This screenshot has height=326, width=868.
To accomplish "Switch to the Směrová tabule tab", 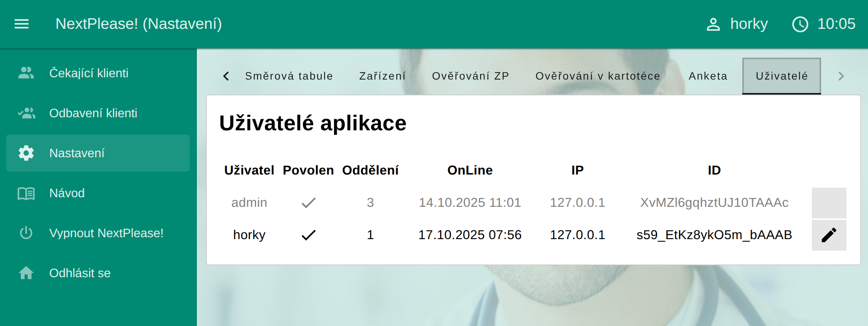I will pos(289,76).
